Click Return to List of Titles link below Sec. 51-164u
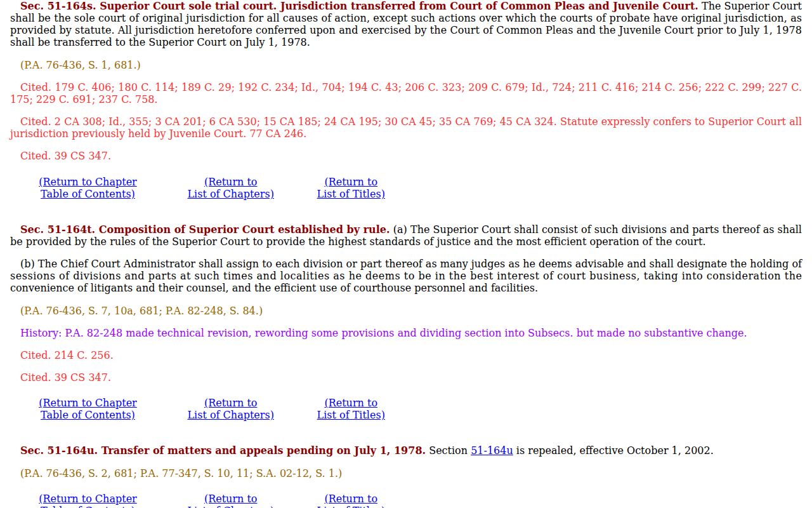Viewport: 812px width, 508px height. [x=351, y=499]
